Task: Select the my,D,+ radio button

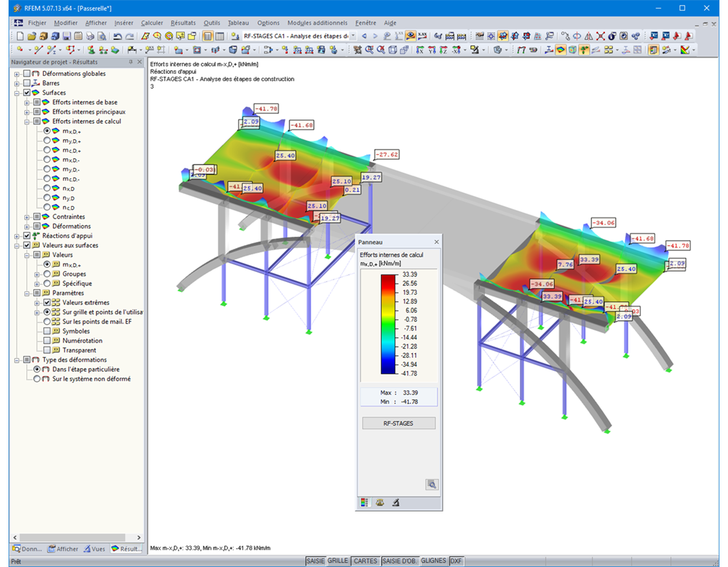Action: pos(47,140)
